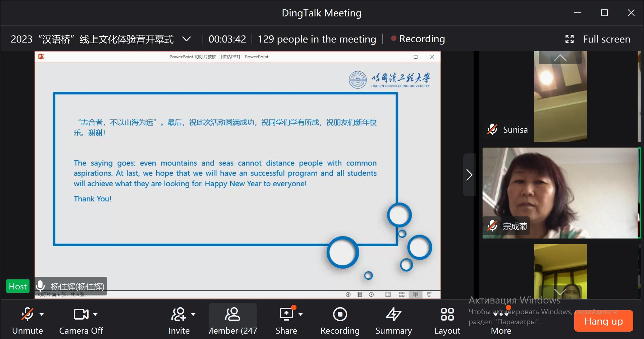This screenshot has height=339, width=644.
Task: Click the PowerPoint app icon in shared window
Action: tap(41, 57)
